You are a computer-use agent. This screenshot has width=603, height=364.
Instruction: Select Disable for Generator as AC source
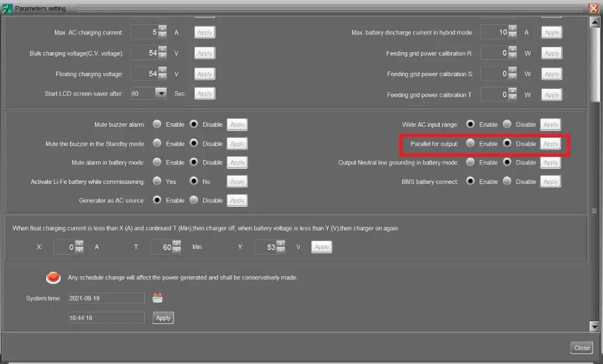tap(194, 200)
